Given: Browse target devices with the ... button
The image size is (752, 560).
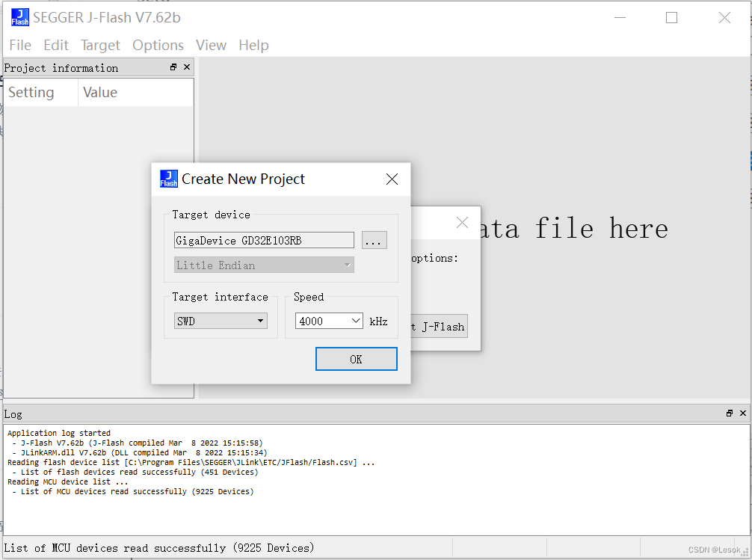Looking at the screenshot, I should (x=374, y=241).
